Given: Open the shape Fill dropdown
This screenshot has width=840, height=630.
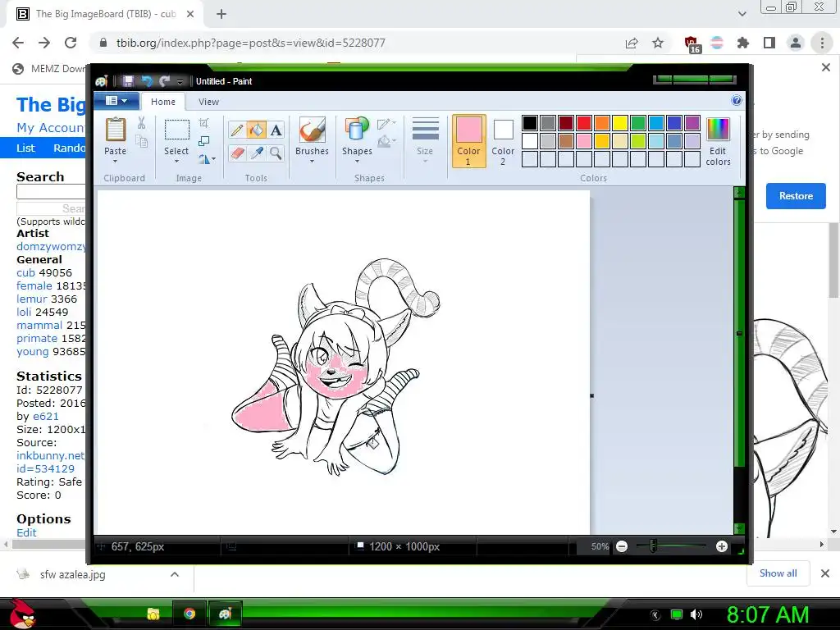Looking at the screenshot, I should 387,141.
